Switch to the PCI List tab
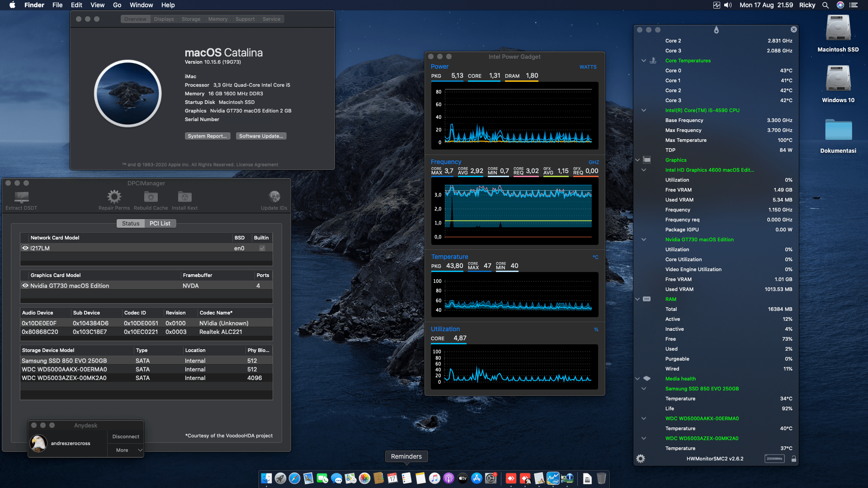Screen dimensions: 868x488 (x=160, y=223)
